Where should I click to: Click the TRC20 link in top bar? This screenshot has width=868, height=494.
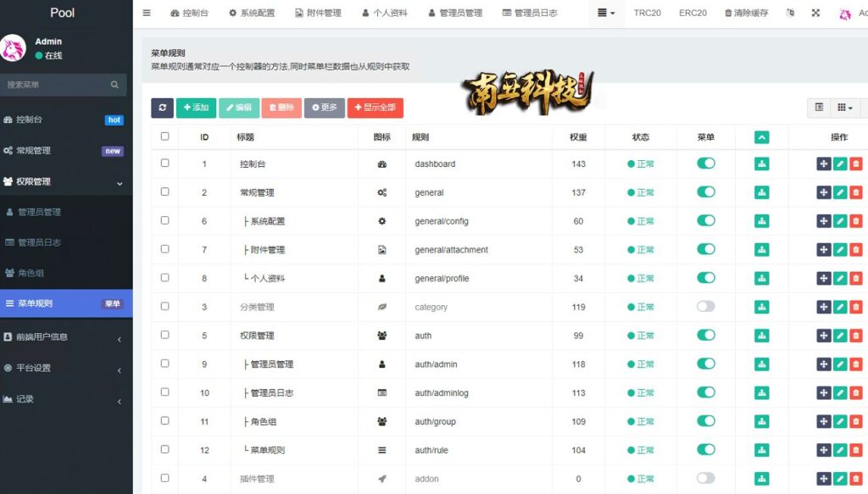pos(647,13)
